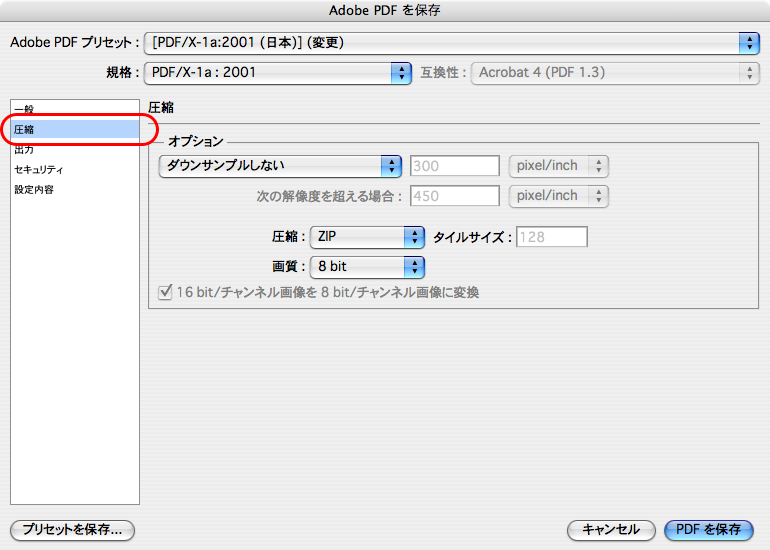Image resolution: width=770 pixels, height=550 pixels.
Task: Click the キャンセル button
Action: pos(611,530)
